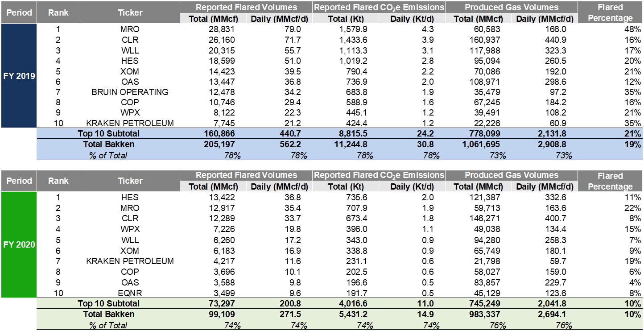This screenshot has width=644, height=331.
Task: Select CLR FY 2020 flared total 12,289
Action: point(222,218)
